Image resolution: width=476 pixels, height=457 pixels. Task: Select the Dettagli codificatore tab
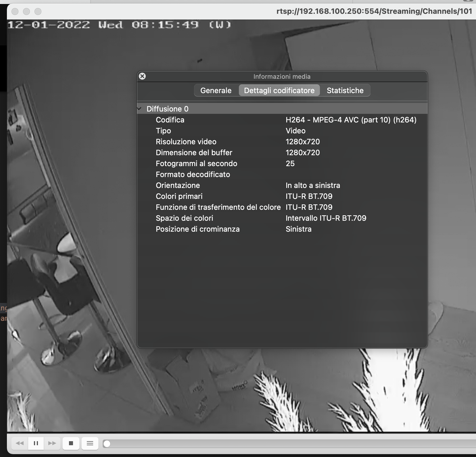point(279,90)
